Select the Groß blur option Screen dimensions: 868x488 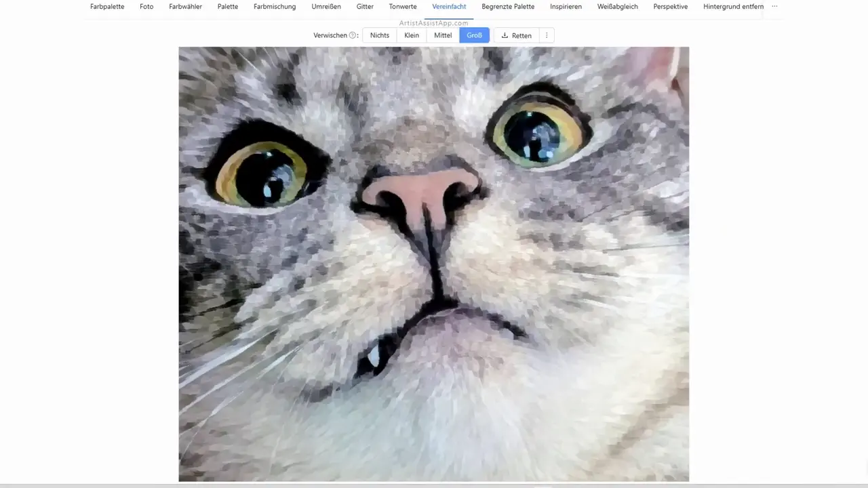[474, 35]
